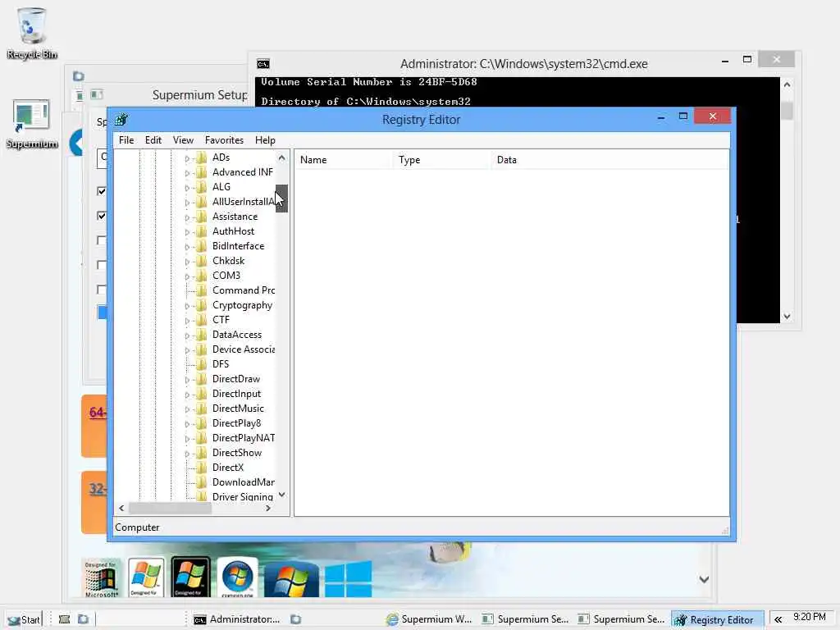Expand the DirectShow registry key
The width and height of the screenshot is (840, 630).
tap(187, 454)
